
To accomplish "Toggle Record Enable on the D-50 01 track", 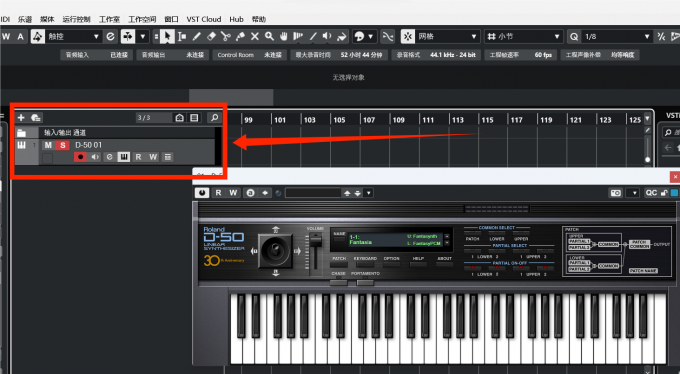I will click(80, 157).
